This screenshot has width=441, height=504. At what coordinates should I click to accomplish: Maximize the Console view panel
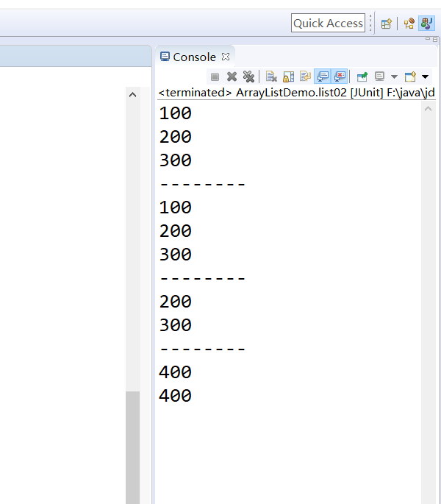435,40
